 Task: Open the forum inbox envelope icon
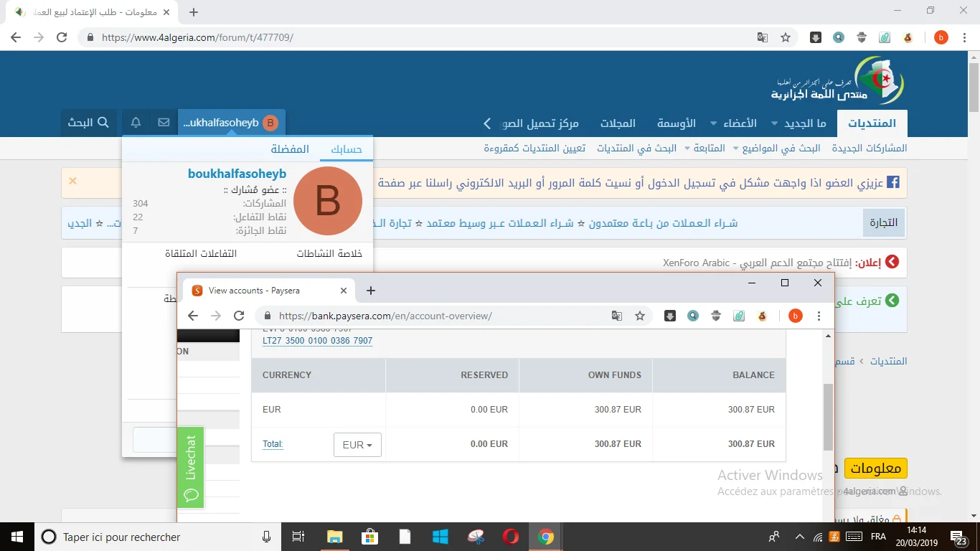(164, 123)
